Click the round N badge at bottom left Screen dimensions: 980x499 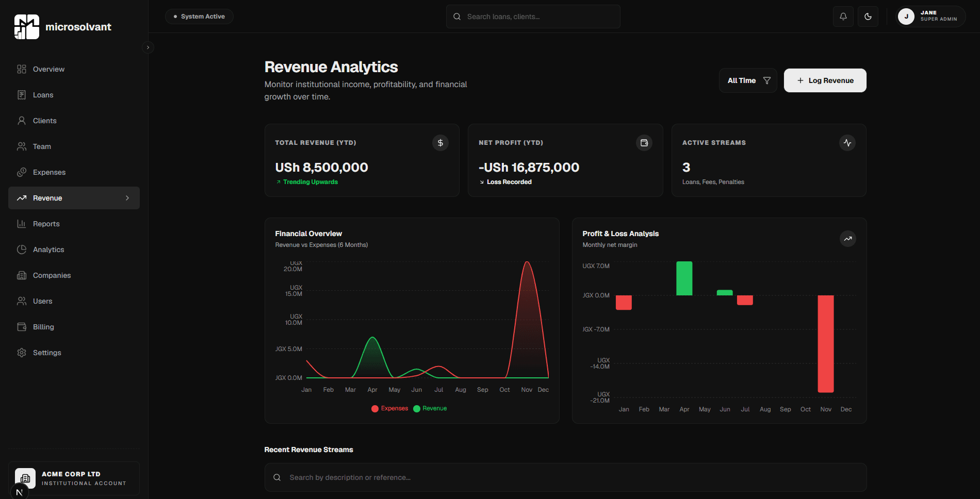click(19, 492)
